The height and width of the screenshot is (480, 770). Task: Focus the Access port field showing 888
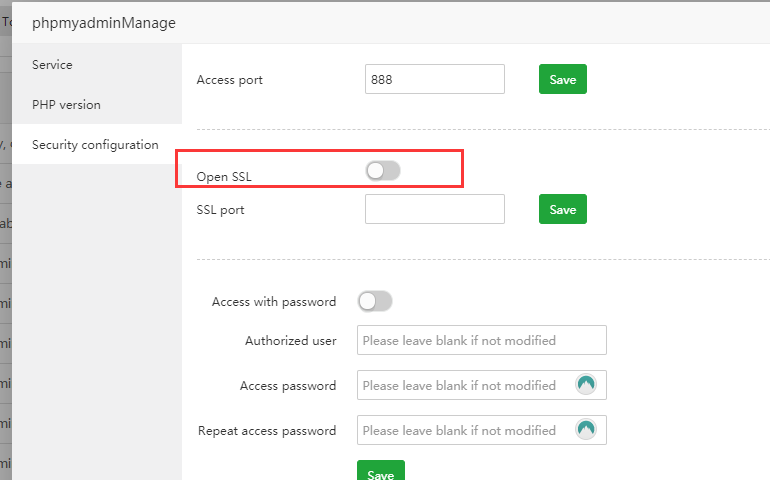(434, 79)
